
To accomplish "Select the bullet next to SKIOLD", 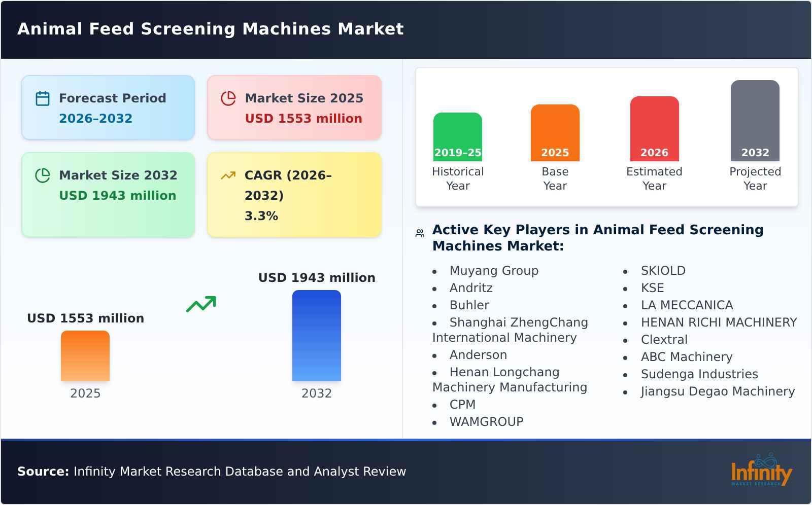I will [626, 272].
